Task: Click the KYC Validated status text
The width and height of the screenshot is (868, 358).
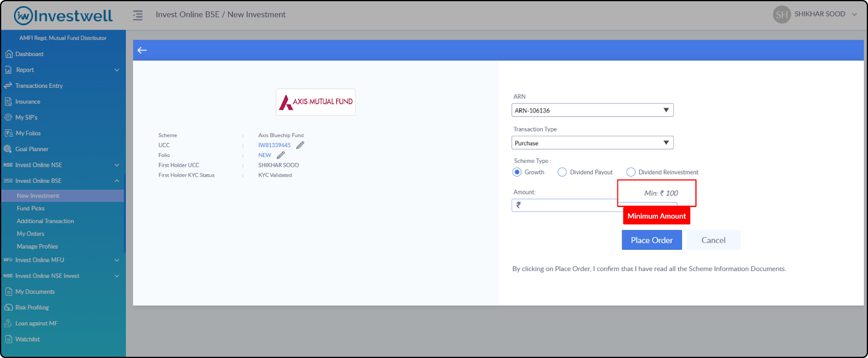Action: (275, 175)
